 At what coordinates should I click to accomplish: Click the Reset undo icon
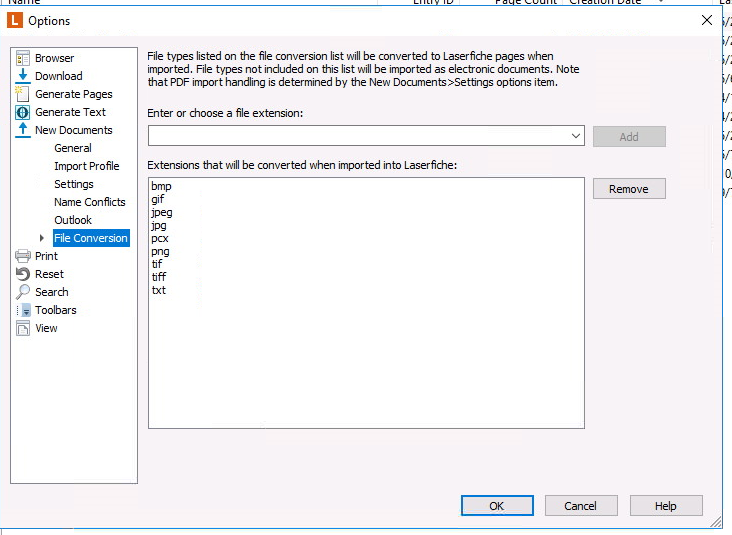coord(22,274)
